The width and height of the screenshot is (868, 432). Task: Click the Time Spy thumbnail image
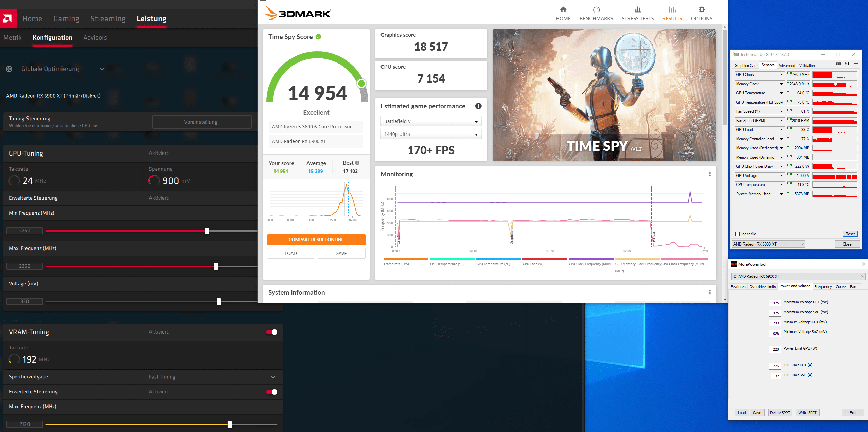(604, 95)
